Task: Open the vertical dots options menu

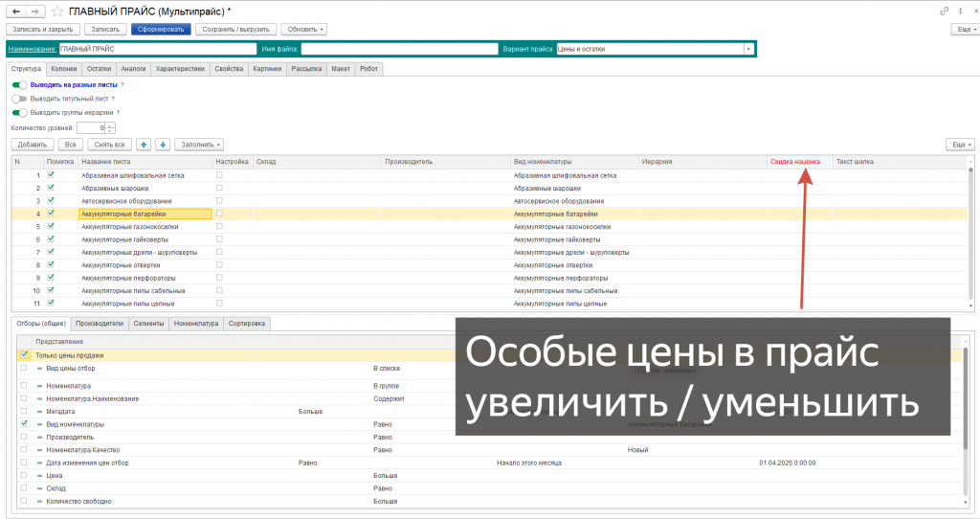Action: pos(961,11)
